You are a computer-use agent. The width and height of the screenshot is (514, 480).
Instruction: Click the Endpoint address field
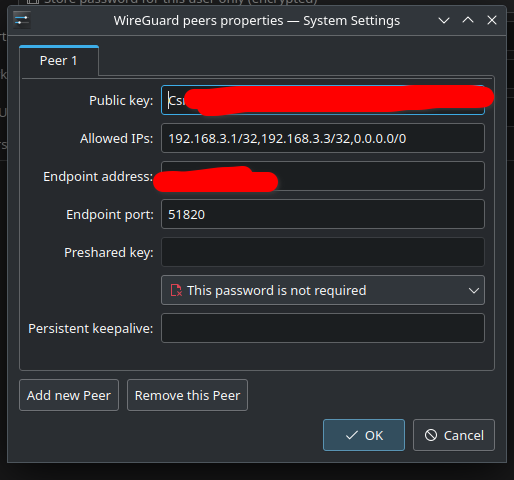(323, 176)
